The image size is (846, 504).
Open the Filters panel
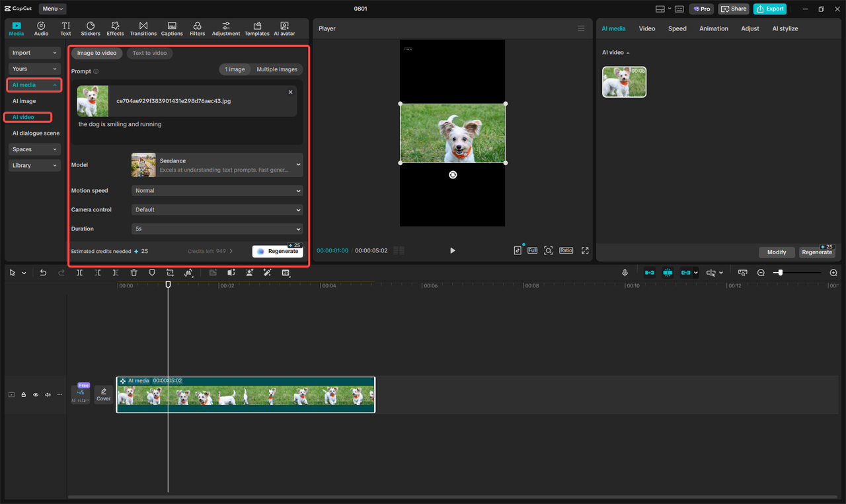point(197,28)
